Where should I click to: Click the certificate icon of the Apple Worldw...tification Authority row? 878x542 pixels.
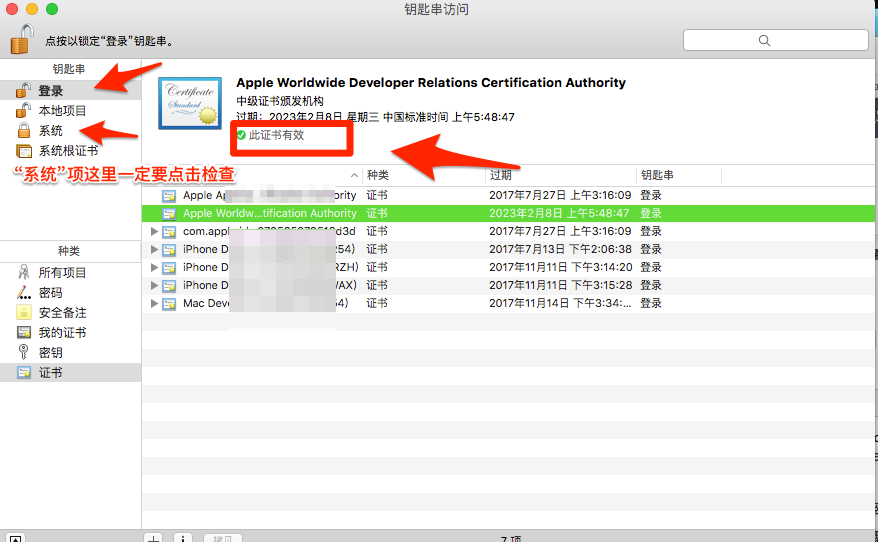tap(169, 214)
